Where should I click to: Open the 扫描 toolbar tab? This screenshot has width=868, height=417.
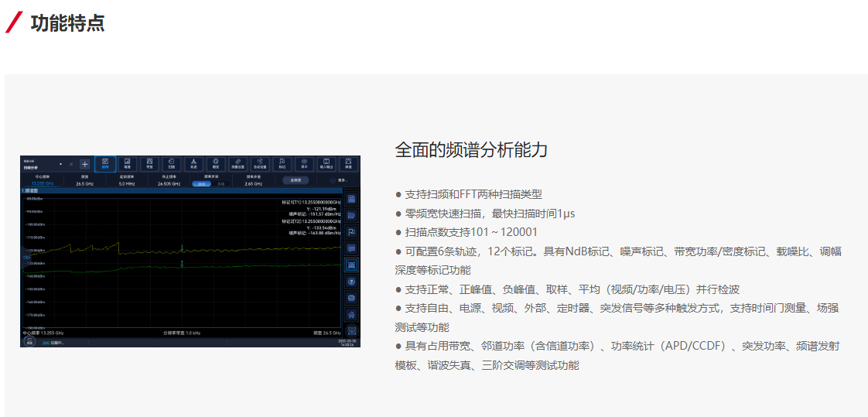pos(171,164)
